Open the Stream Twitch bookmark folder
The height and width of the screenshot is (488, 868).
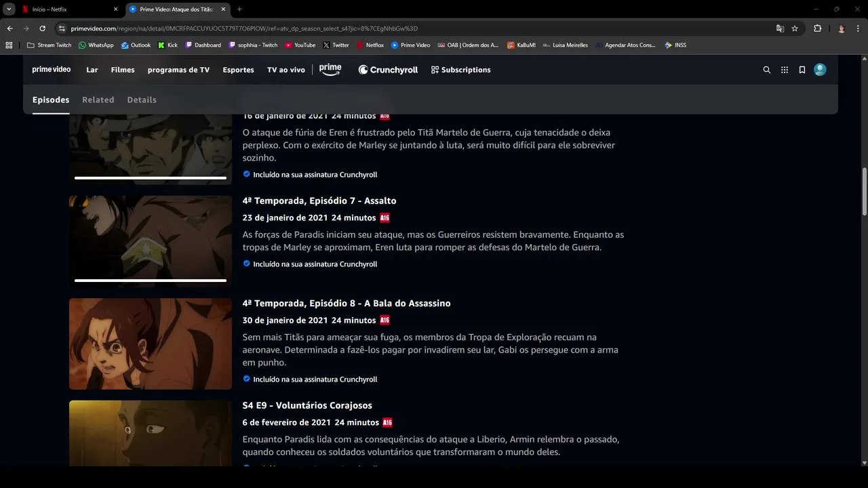(x=49, y=45)
